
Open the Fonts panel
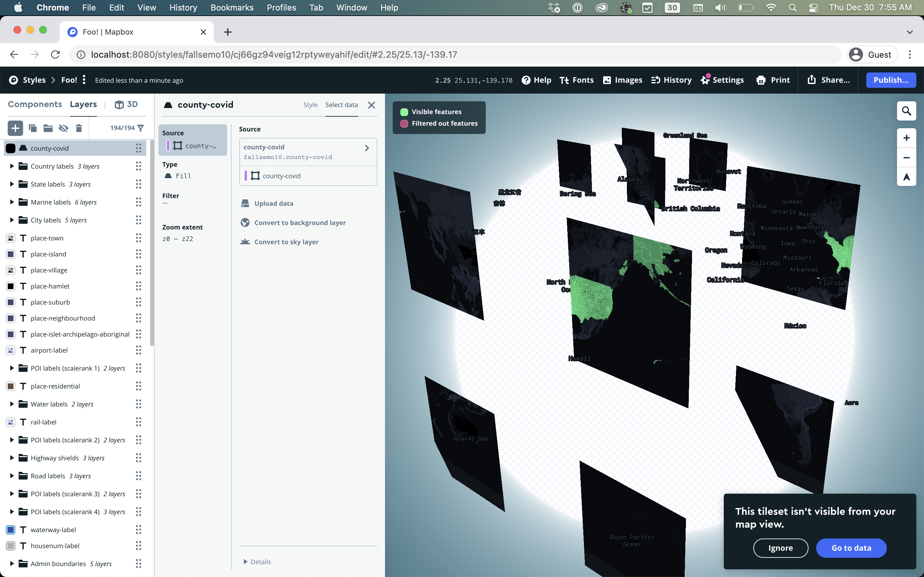(x=577, y=80)
